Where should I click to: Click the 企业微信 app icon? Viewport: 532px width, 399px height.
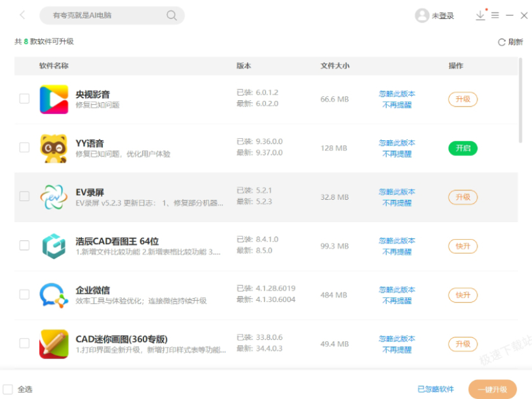coord(54,295)
